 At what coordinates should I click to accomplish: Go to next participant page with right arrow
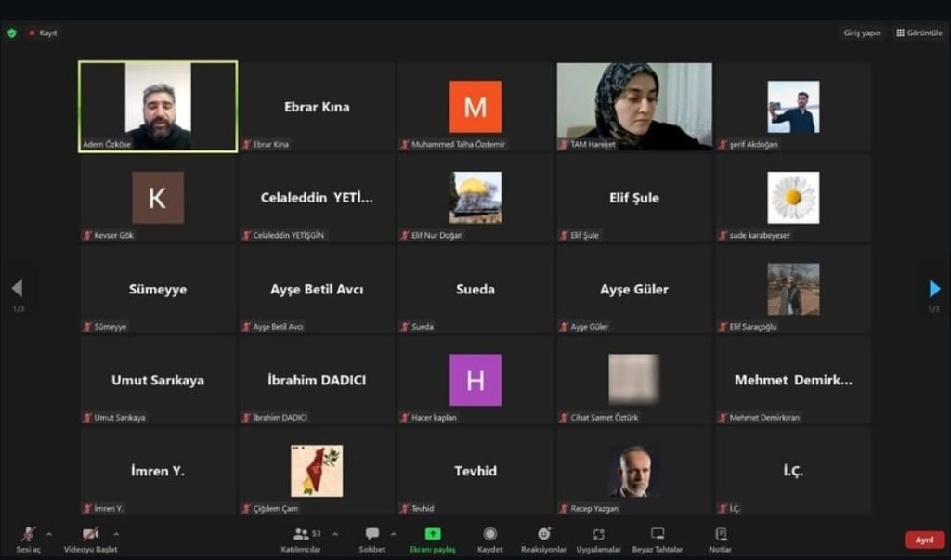[x=934, y=289]
